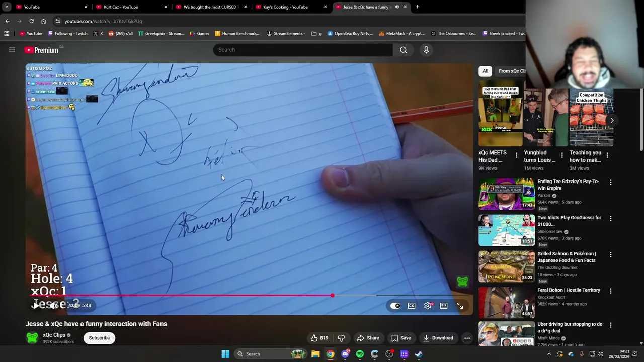
Task: Subscribe to xQc Clips
Action: pyautogui.click(x=99, y=338)
